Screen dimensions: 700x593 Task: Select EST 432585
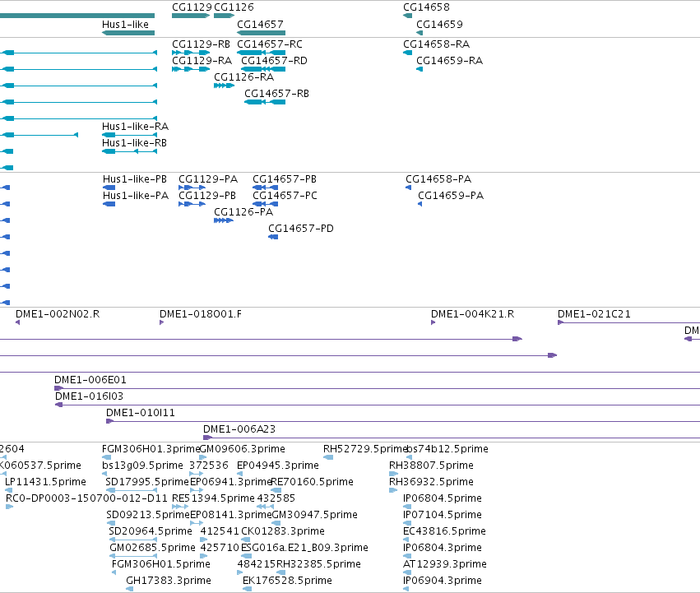pos(266,507)
